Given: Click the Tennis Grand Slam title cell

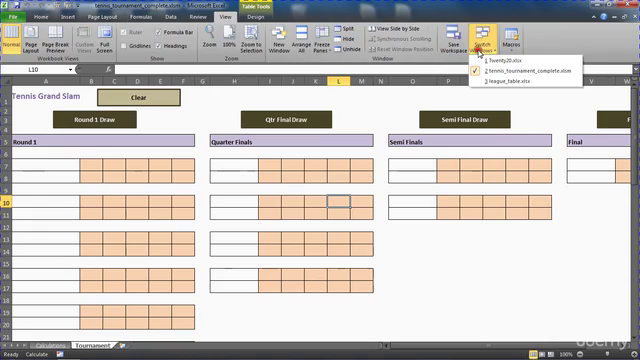Looking at the screenshot, I should 46,96.
